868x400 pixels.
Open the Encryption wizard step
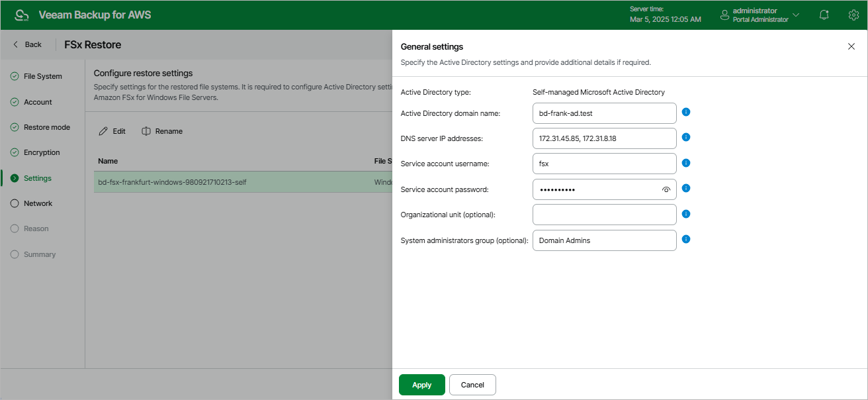pos(42,152)
